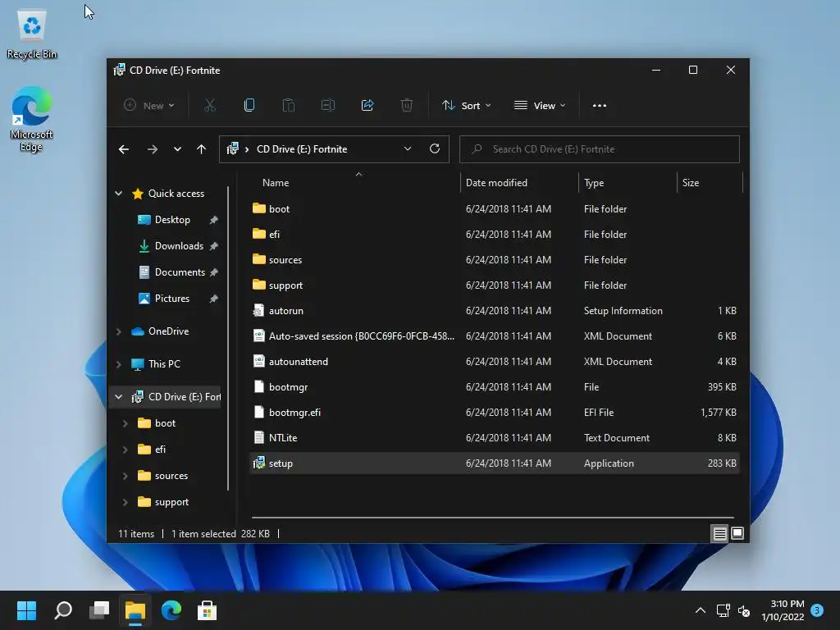
Task: Select the bootmgr.efi file
Action: pyautogui.click(x=495, y=413)
